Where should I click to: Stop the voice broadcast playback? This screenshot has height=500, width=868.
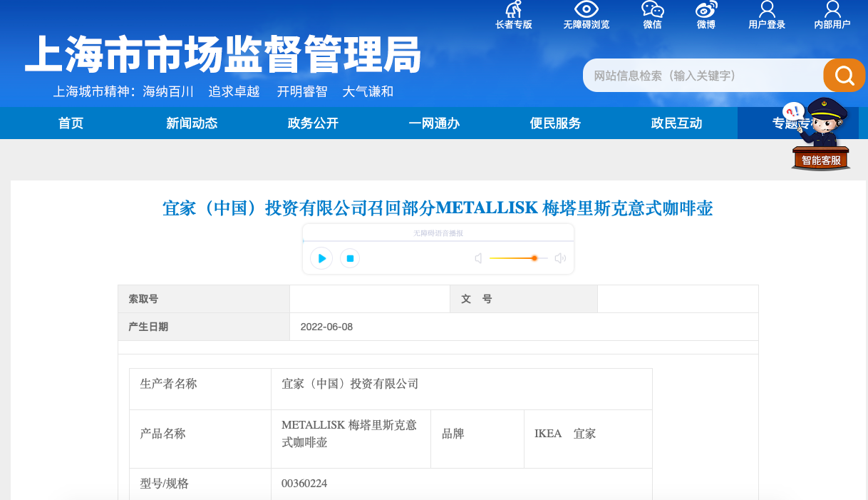click(349, 258)
